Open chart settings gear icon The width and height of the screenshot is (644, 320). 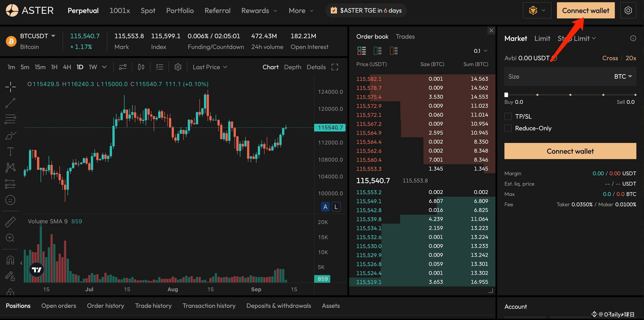(x=177, y=67)
